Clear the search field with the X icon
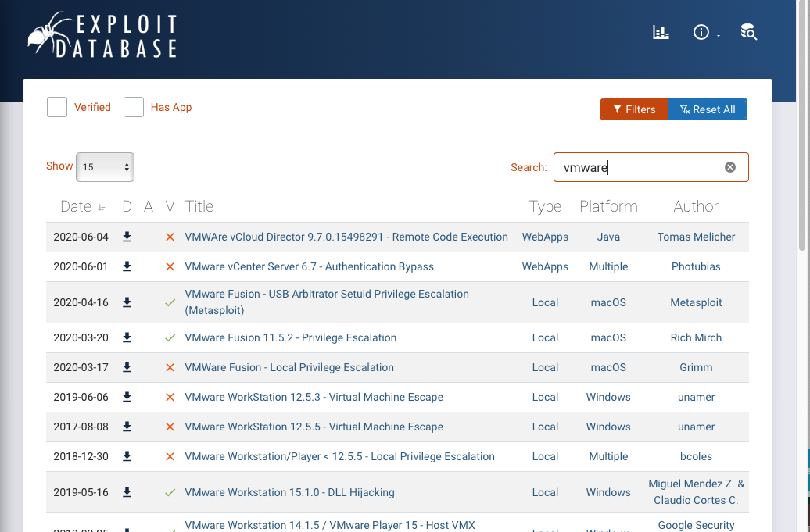 (730, 167)
